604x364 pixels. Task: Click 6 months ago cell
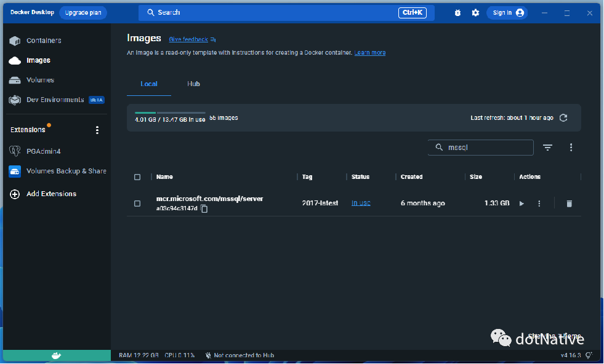[x=422, y=203]
